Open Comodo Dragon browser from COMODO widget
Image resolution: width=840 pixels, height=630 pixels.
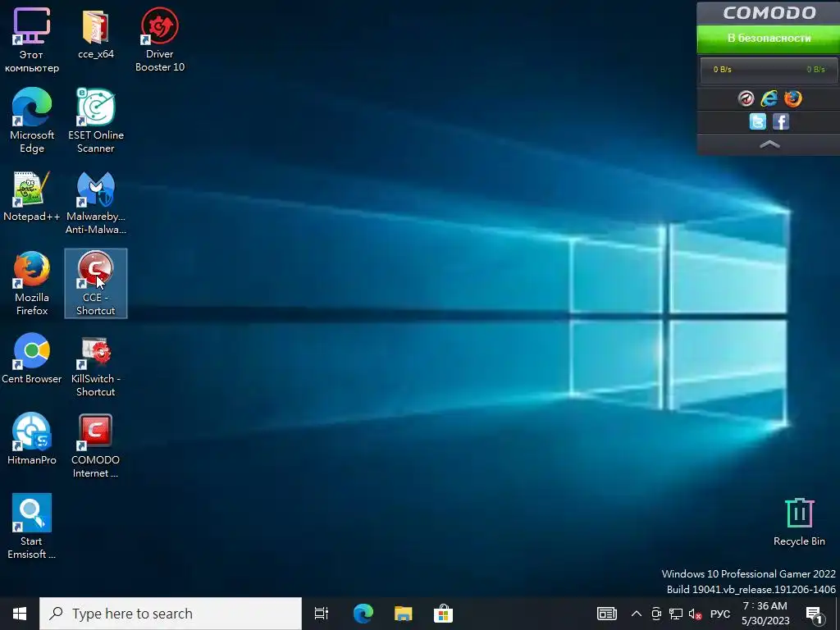pyautogui.click(x=746, y=98)
